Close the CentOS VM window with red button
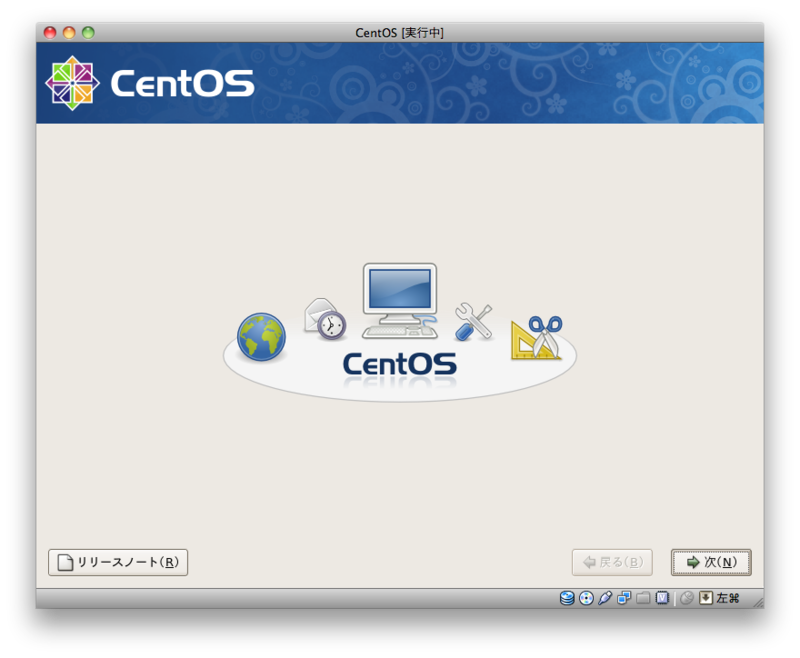800x658 pixels. pos(49,33)
